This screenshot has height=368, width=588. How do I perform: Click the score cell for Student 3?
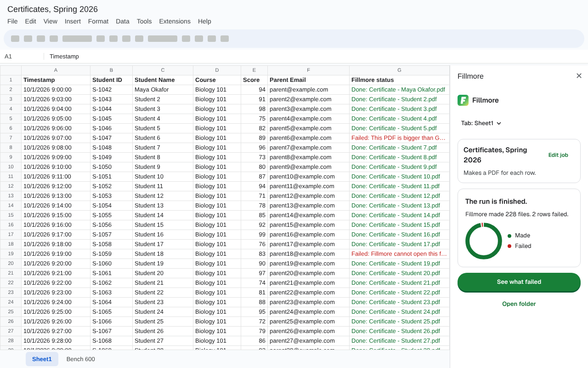click(x=254, y=109)
